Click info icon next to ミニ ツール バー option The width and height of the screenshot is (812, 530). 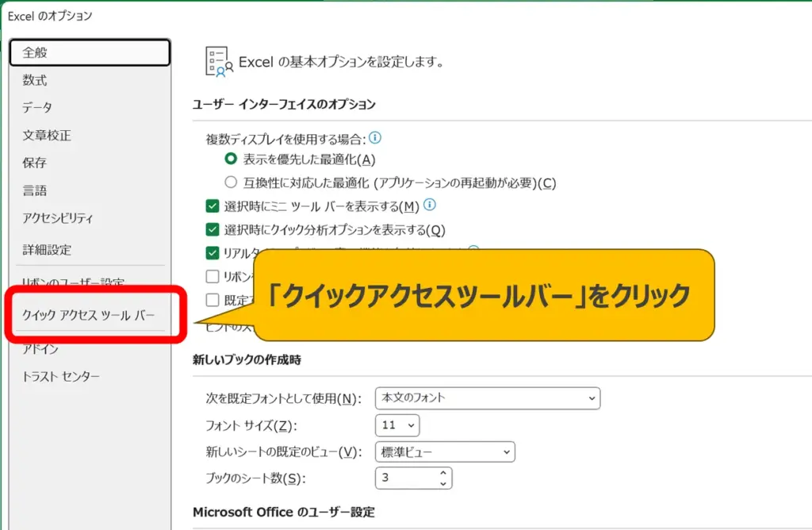430,205
